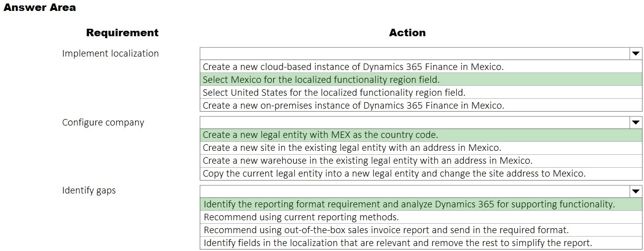Select 'Create a new on-premises instance' option
Viewport: 644px width, 251px height.
(421, 105)
